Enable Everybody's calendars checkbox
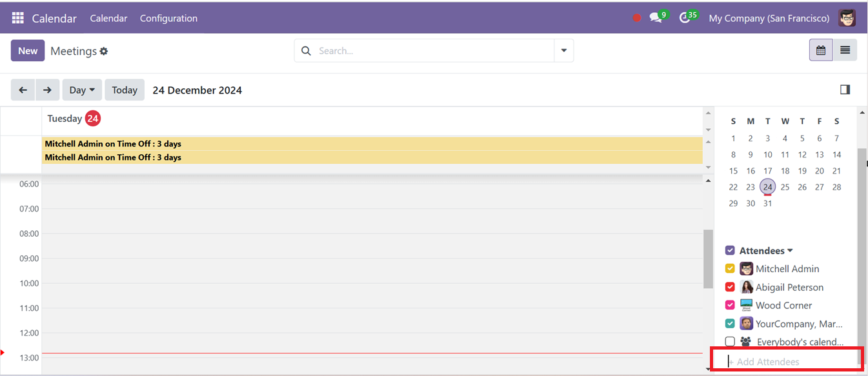This screenshot has width=868, height=376. coord(730,342)
